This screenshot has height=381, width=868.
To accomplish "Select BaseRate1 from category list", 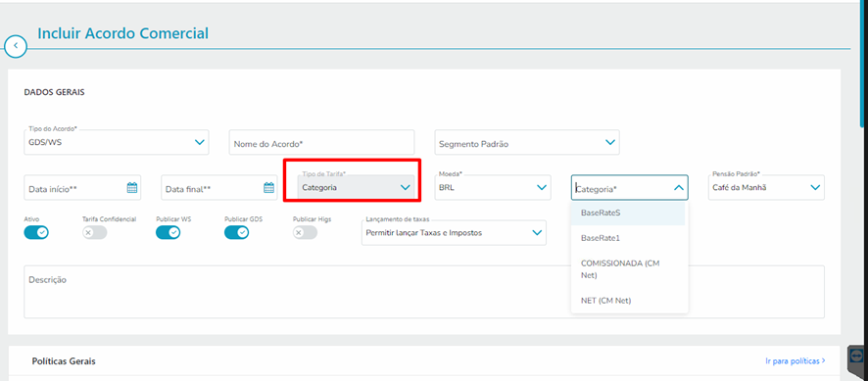I will point(628,238).
